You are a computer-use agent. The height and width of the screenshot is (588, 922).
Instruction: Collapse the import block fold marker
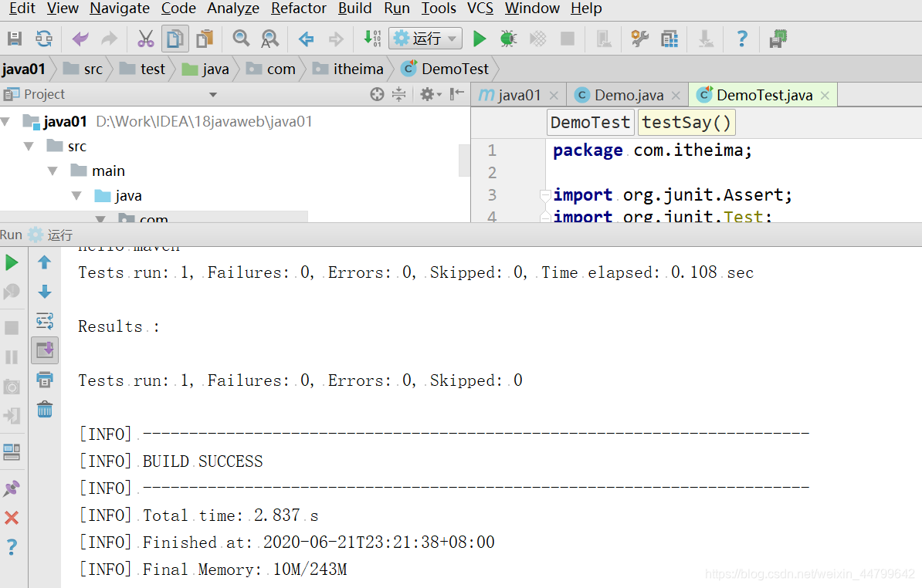(545, 195)
